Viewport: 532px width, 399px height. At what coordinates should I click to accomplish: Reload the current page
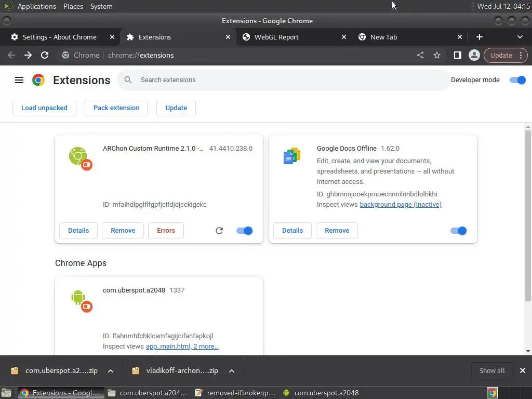click(45, 55)
